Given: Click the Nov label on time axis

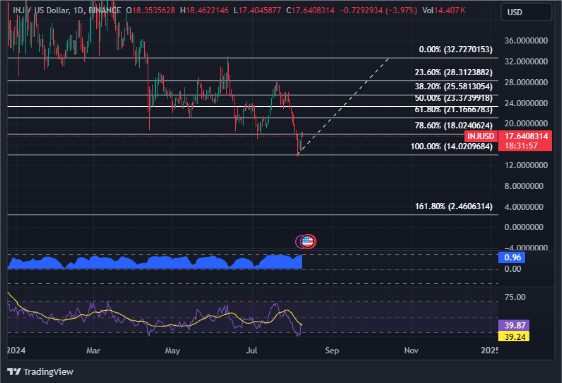Looking at the screenshot, I should pos(411,350).
